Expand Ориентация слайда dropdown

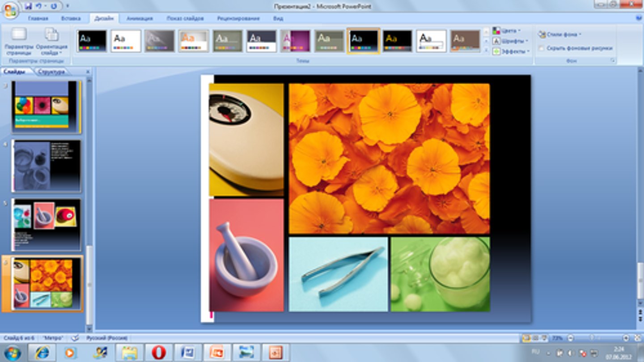tap(52, 42)
